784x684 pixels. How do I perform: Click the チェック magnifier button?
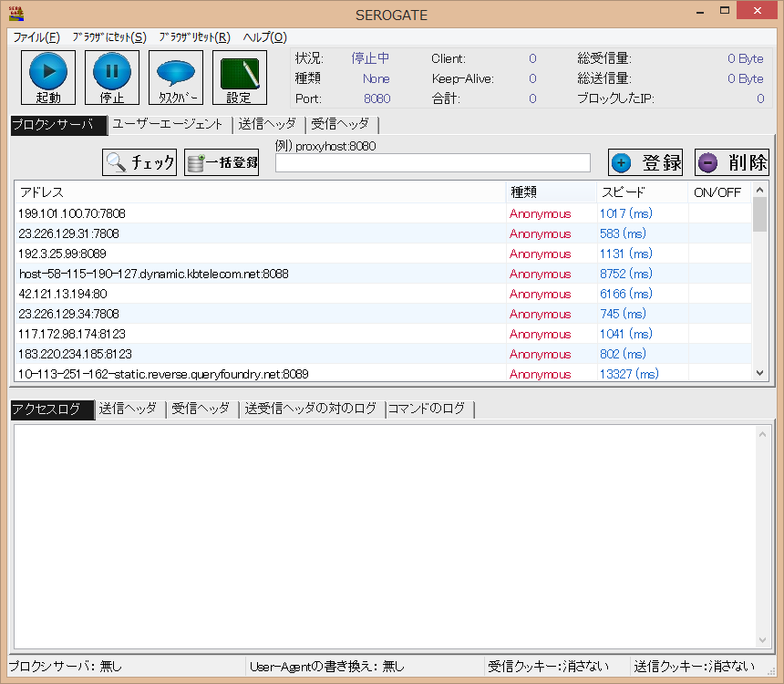pyautogui.click(x=139, y=162)
